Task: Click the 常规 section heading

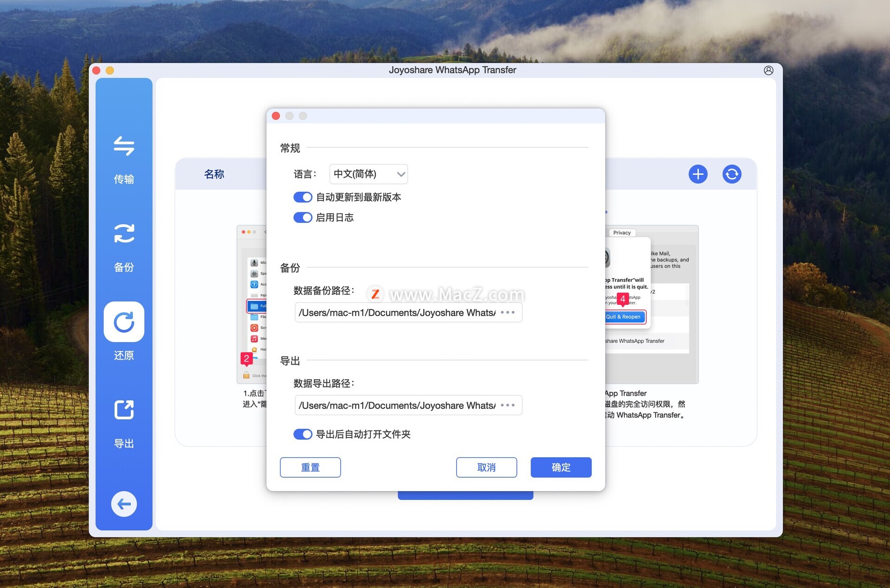Action: point(290,148)
